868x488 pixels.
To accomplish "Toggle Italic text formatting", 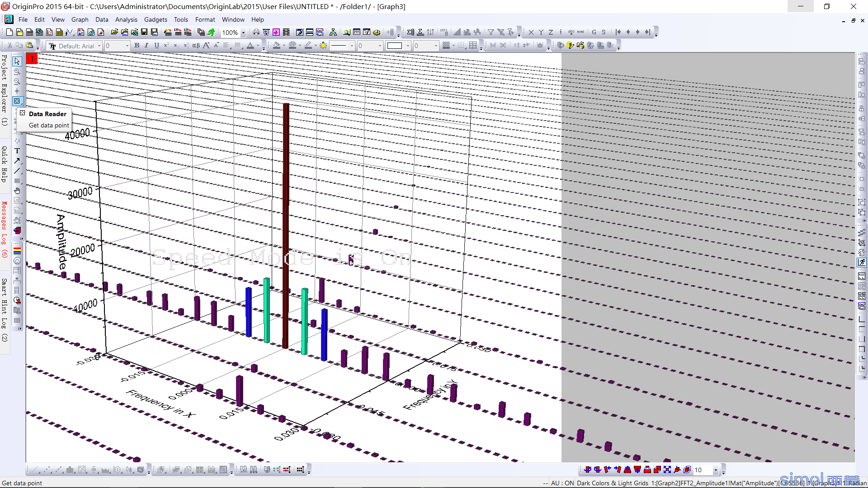I will [x=146, y=46].
